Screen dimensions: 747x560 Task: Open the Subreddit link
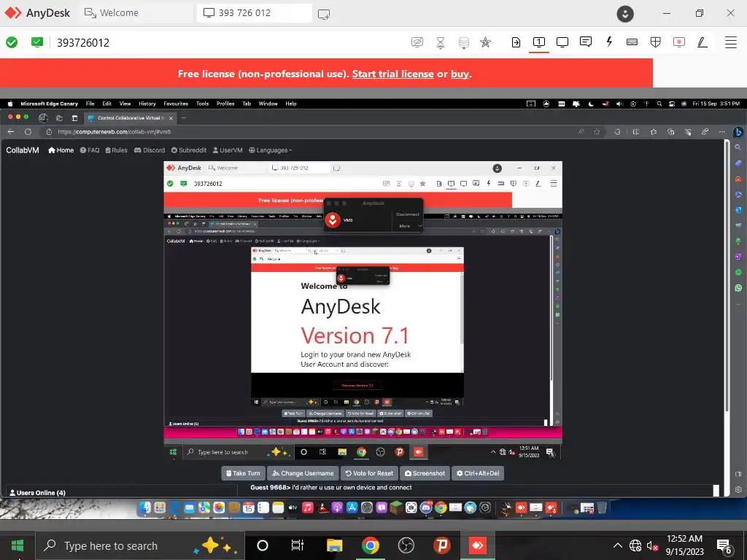pyautogui.click(x=189, y=150)
